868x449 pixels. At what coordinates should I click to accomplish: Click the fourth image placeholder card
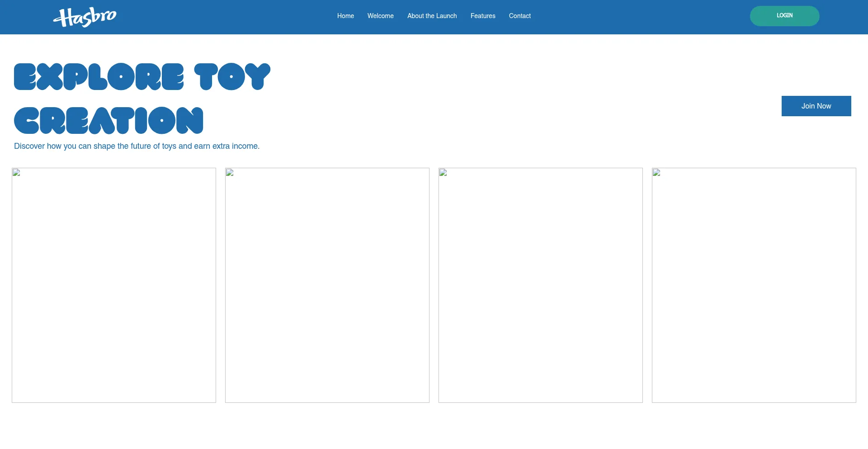tap(754, 285)
